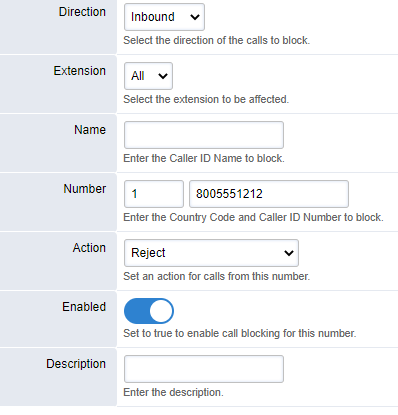The image size is (398, 415).
Task: Click 'Set an action for calls from this number.' text
Action: 217,276
